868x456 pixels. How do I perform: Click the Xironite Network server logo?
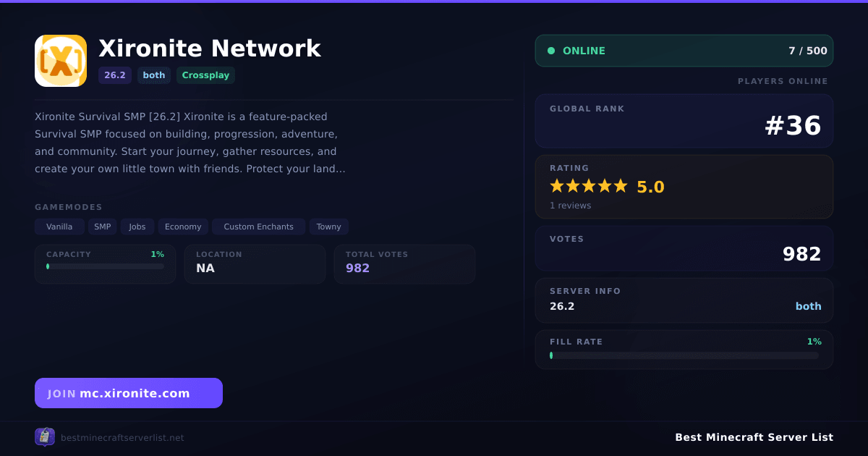(61, 61)
